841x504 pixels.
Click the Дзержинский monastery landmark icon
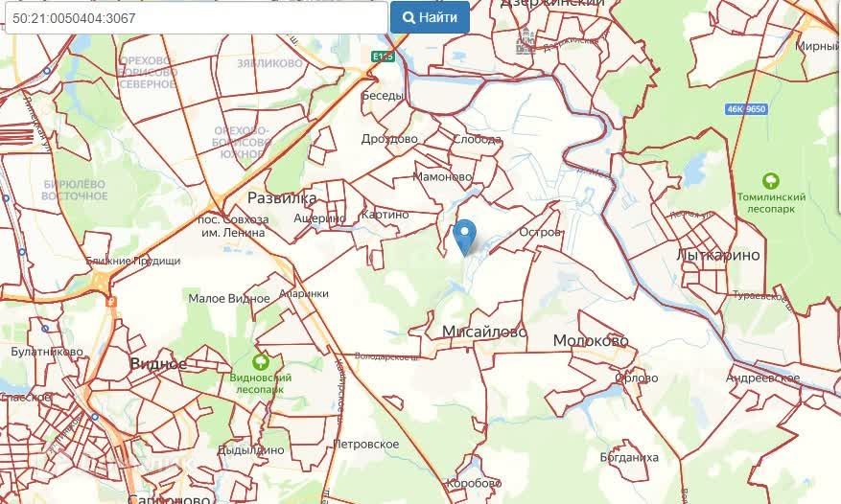pyautogui.click(x=526, y=41)
